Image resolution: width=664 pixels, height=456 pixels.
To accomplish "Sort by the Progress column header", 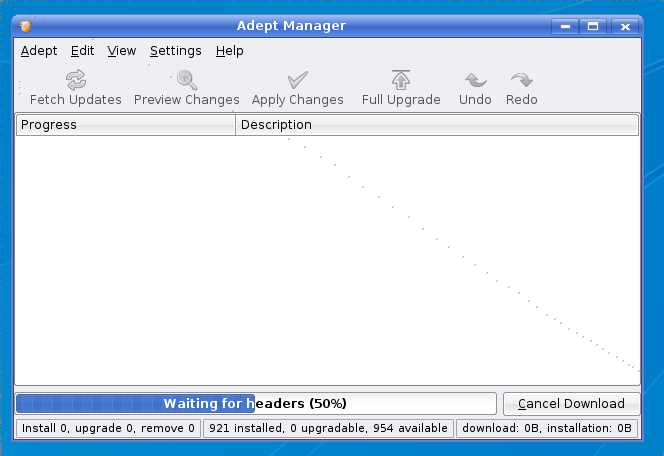I will point(125,125).
